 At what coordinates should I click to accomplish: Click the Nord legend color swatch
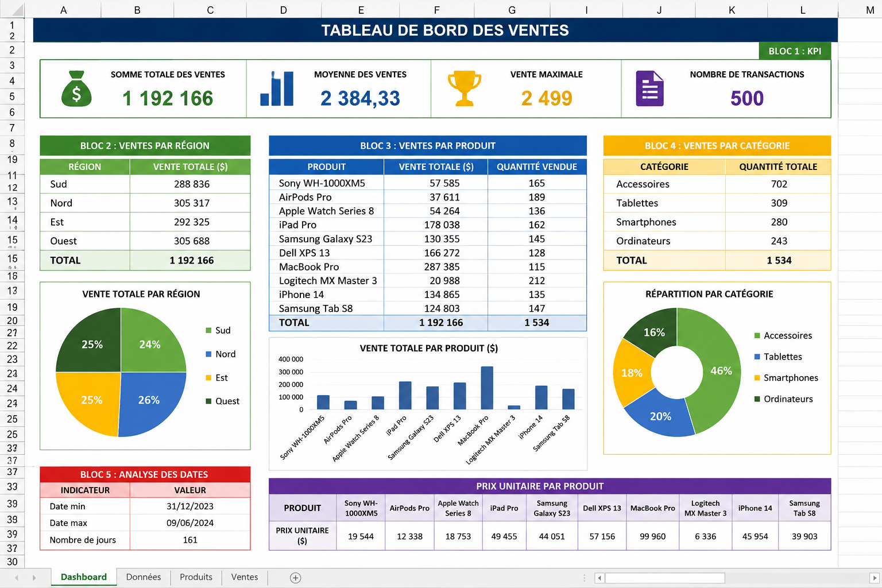pyautogui.click(x=209, y=354)
